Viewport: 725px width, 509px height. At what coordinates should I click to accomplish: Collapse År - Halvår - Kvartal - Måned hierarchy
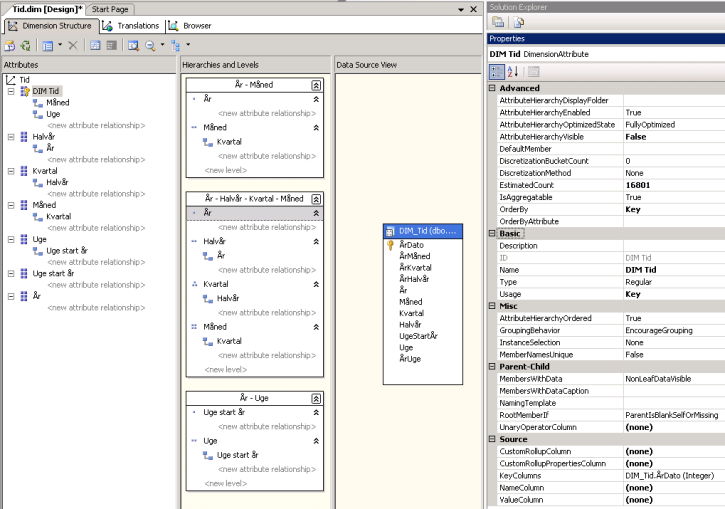(x=316, y=199)
